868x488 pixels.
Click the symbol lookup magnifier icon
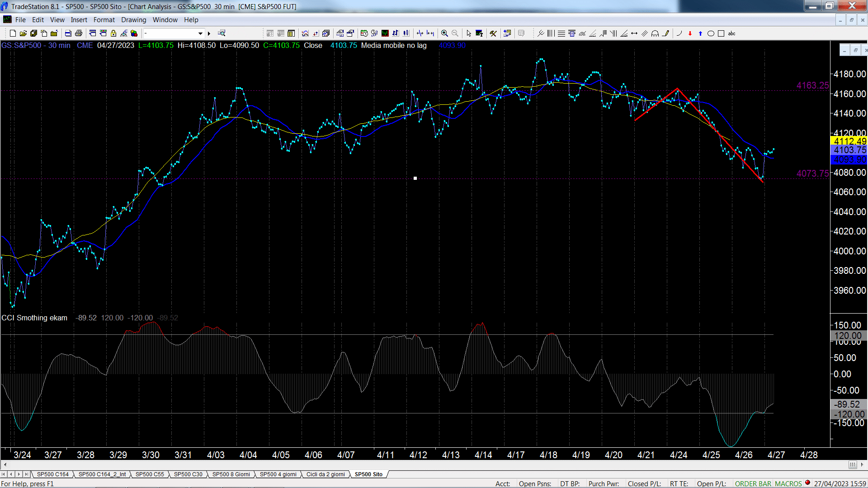pos(222,33)
